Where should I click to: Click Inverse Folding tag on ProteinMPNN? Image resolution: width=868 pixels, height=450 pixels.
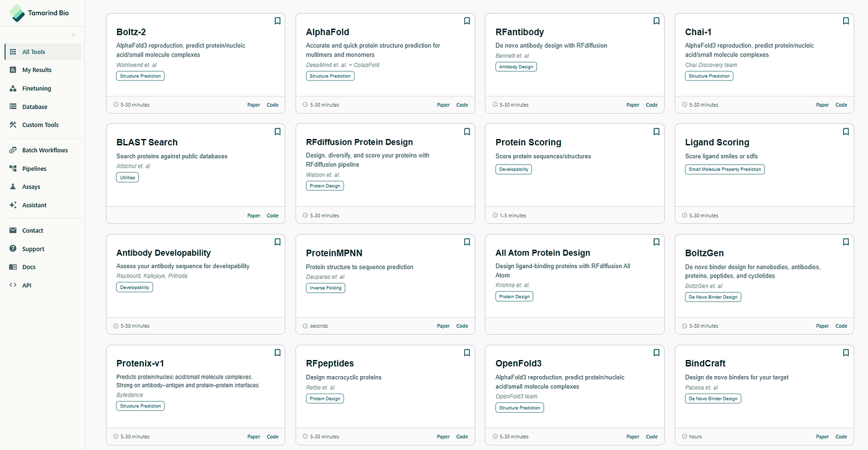[x=325, y=287]
